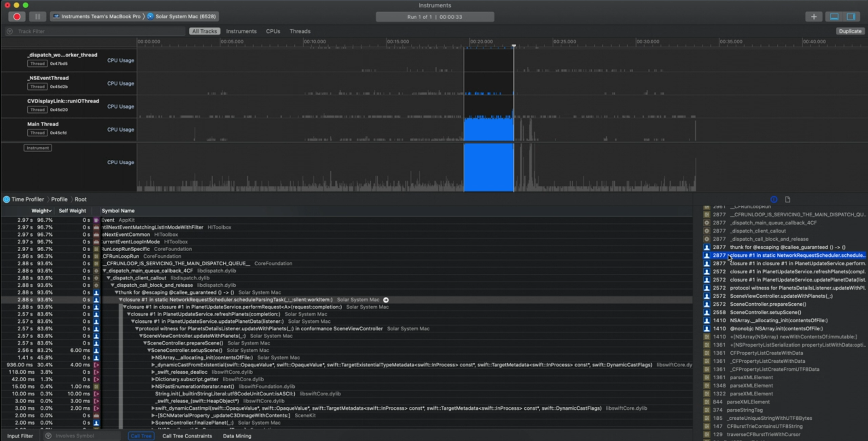Click the plus button to add an instrument
Image resolution: width=868 pixels, height=441 pixels.
pos(814,17)
